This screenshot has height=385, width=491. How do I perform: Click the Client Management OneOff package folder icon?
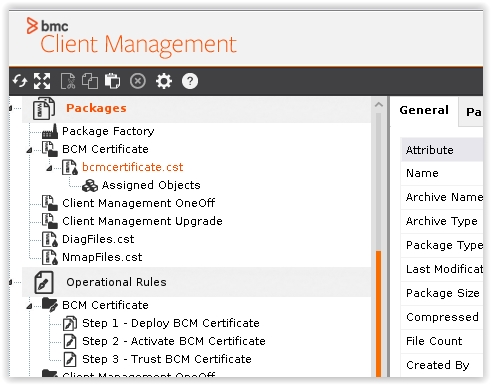pyautogui.click(x=50, y=203)
